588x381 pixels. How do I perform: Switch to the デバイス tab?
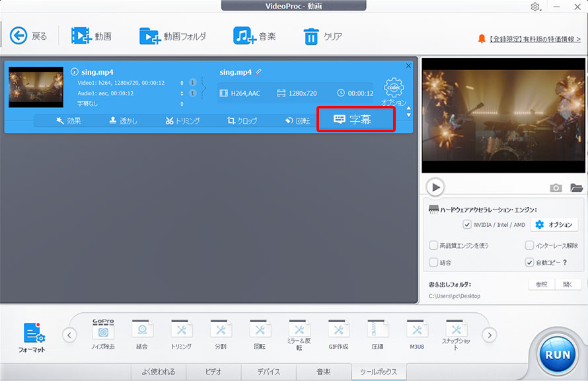[268, 372]
